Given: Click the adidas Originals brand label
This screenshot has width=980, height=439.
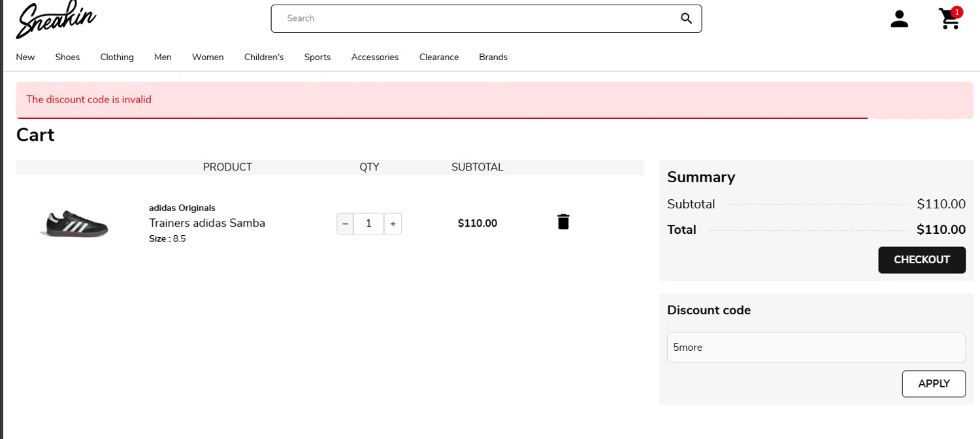Looking at the screenshot, I should (182, 208).
